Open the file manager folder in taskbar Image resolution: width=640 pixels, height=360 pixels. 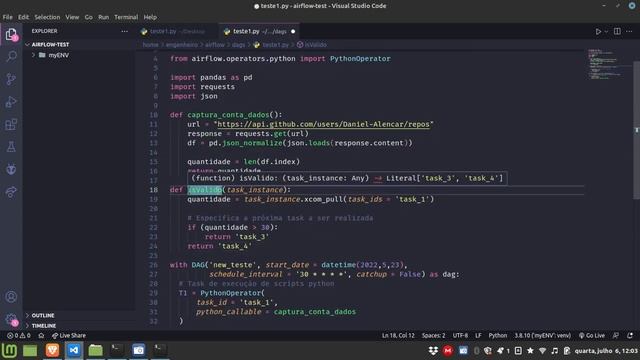pos(96,350)
